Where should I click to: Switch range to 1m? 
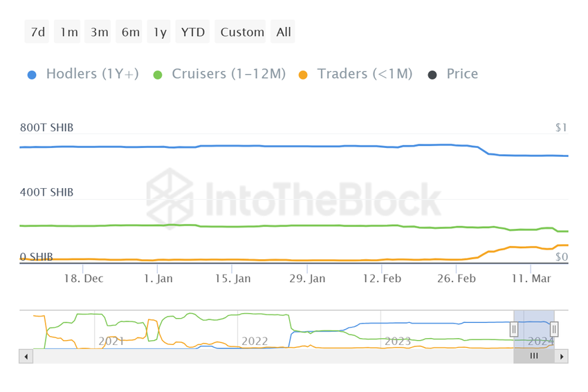click(x=68, y=32)
